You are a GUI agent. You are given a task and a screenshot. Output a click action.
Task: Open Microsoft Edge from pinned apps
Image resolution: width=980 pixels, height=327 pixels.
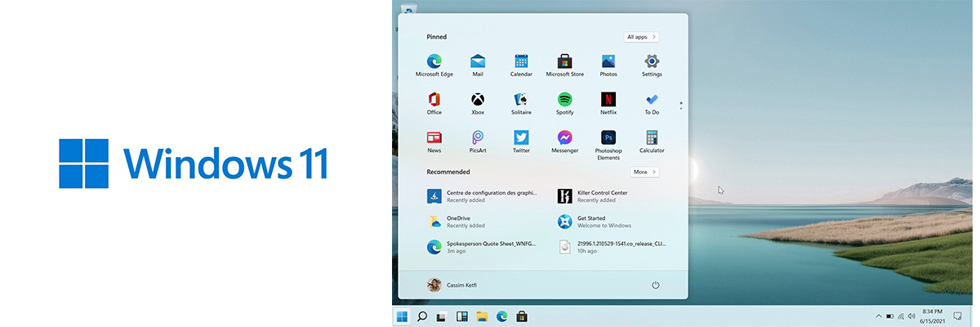[434, 65]
